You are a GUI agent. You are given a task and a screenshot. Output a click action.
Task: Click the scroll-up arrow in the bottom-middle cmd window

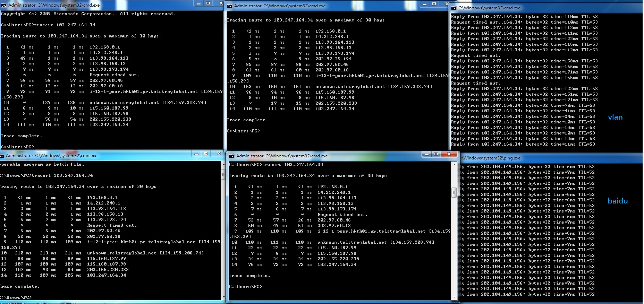(454, 165)
